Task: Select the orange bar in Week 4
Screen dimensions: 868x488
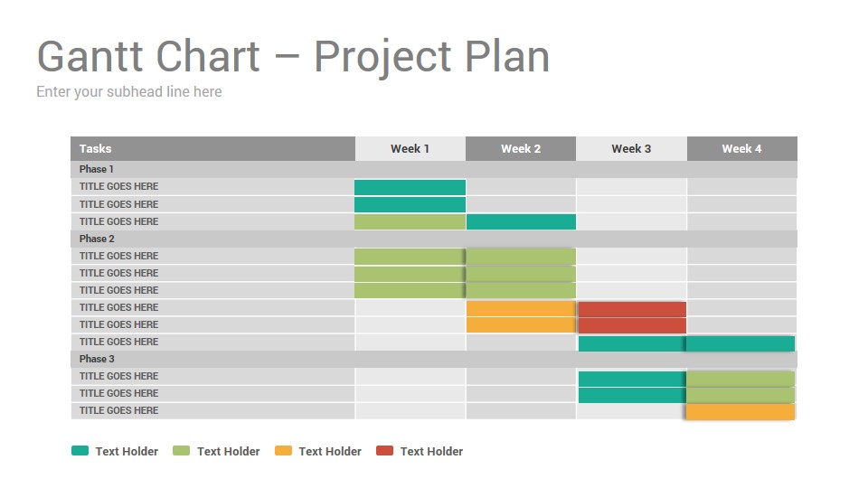Action: pyautogui.click(x=741, y=412)
